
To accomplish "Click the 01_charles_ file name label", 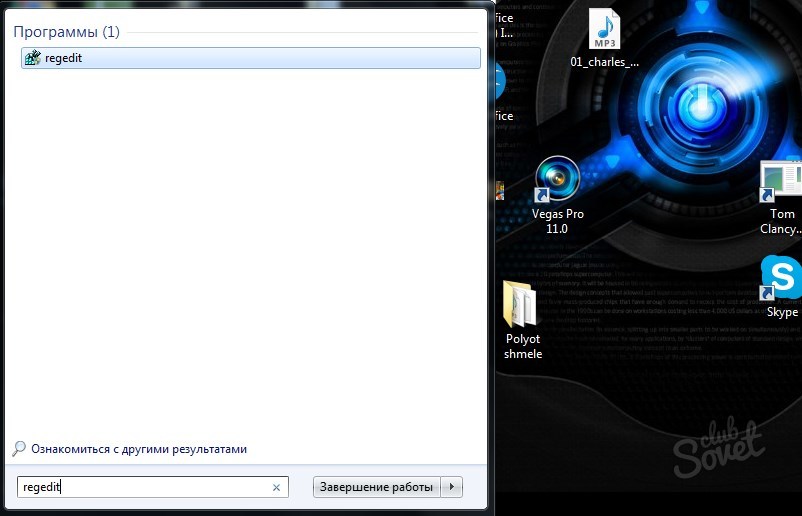I will 604,61.
